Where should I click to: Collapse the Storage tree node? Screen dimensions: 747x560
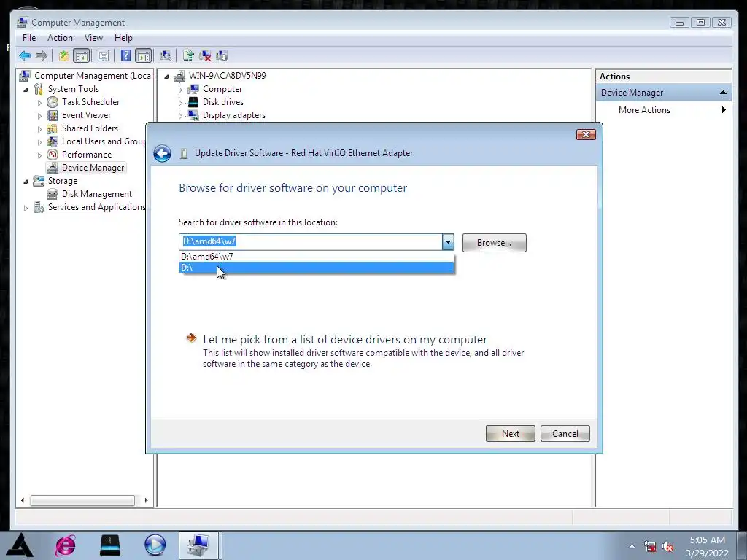pos(26,182)
